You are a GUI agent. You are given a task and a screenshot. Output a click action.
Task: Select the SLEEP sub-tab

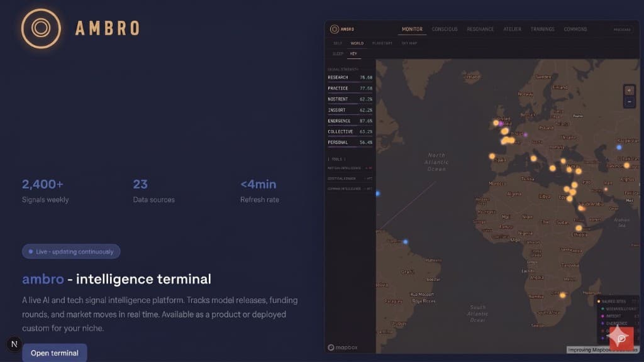(338, 54)
